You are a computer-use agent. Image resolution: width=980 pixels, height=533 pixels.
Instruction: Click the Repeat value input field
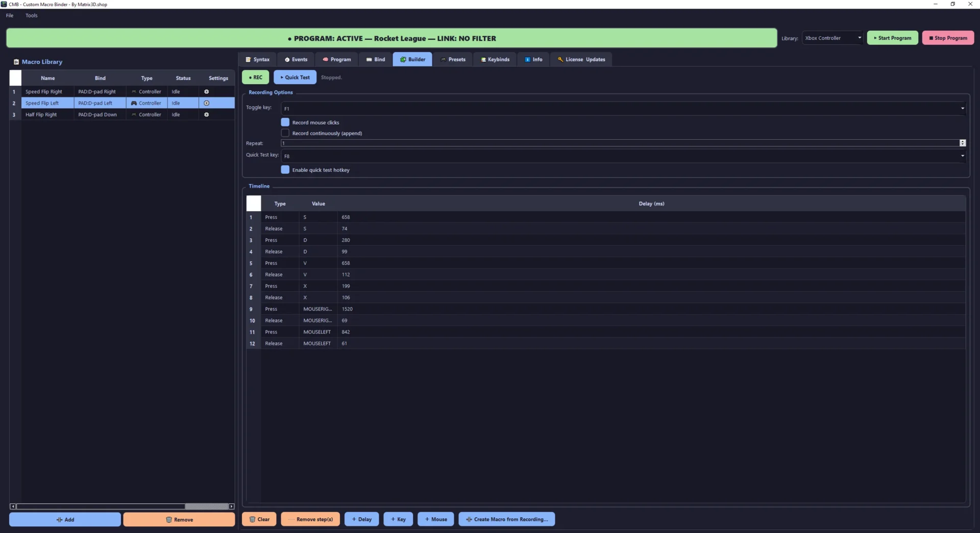(620, 143)
